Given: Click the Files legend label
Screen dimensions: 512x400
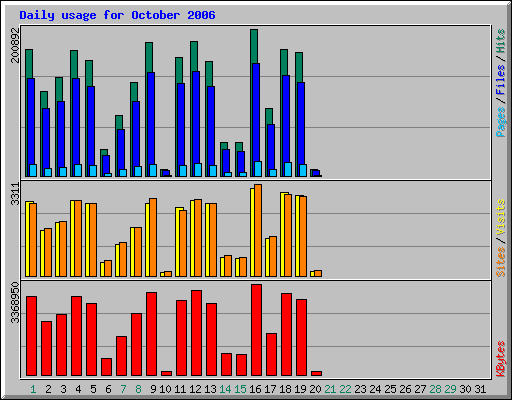Looking at the screenshot, I should (x=500, y=79).
